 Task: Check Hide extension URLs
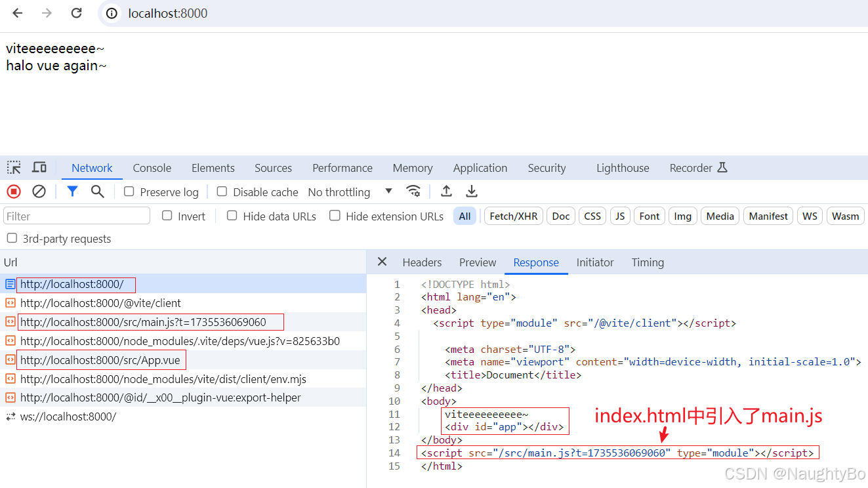[x=335, y=216]
